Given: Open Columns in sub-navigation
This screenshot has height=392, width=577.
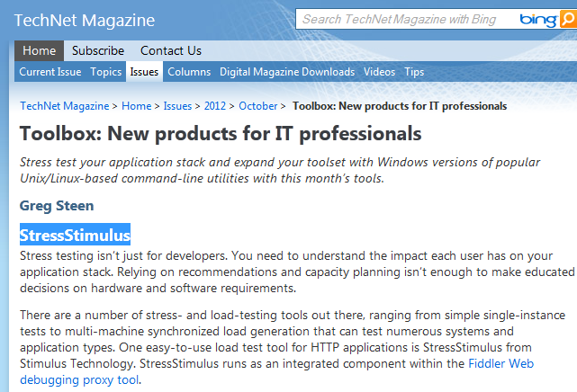Looking at the screenshot, I should tap(189, 72).
